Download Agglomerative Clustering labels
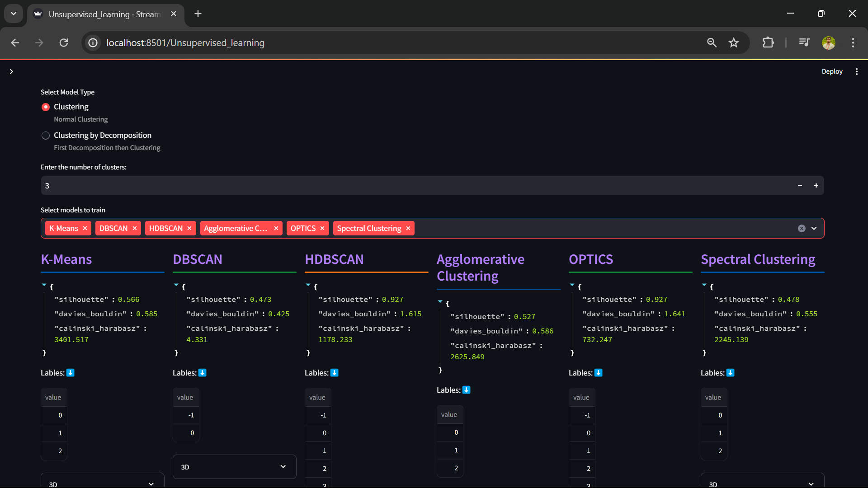Image resolution: width=868 pixels, height=488 pixels. (x=467, y=390)
